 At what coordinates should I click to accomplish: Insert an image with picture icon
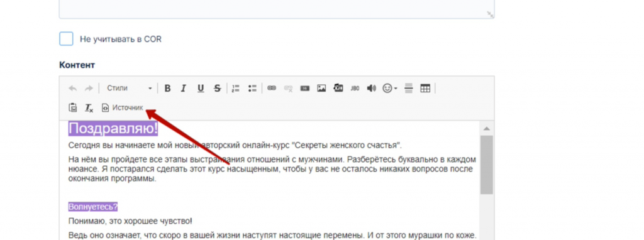[321, 88]
